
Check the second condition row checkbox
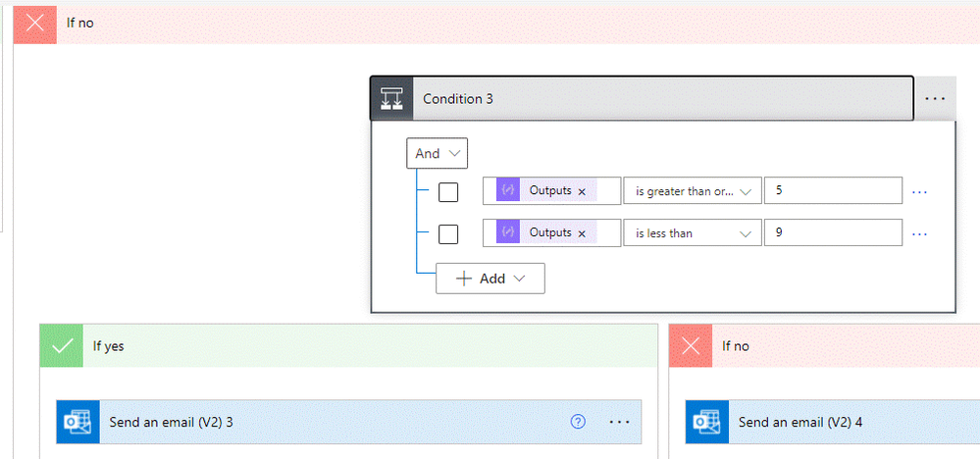point(448,233)
